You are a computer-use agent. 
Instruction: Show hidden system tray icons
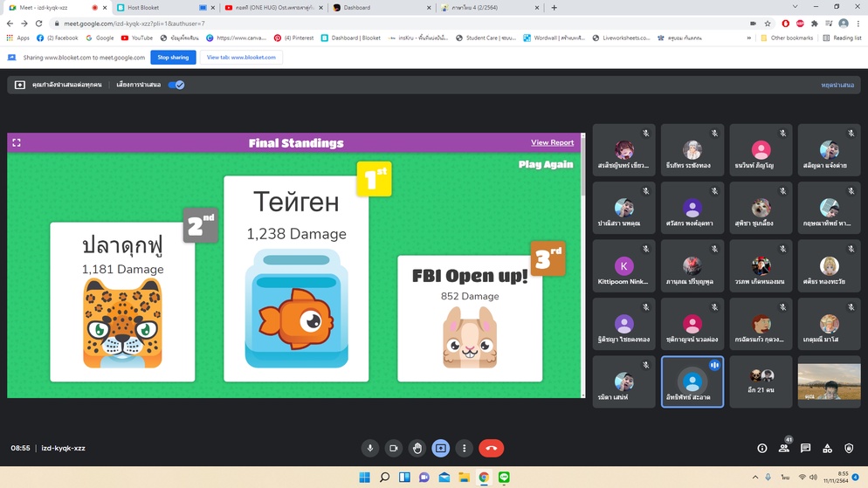pos(755,477)
